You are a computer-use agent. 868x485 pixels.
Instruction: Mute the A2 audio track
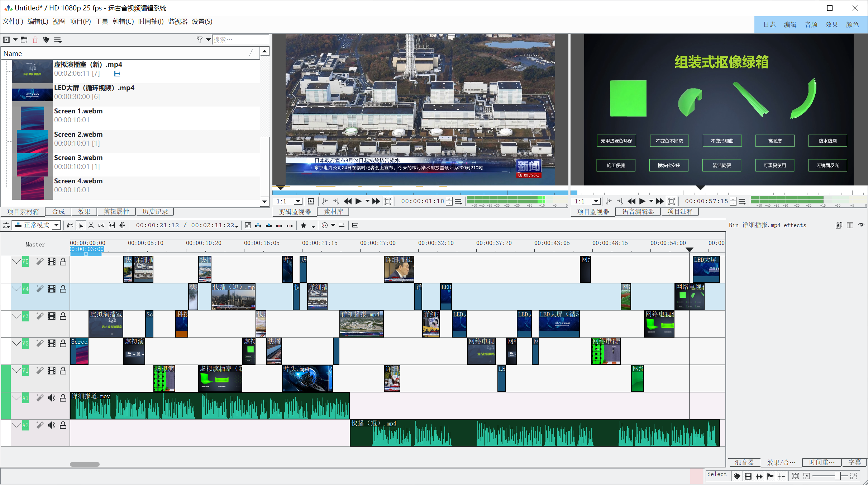(52, 425)
